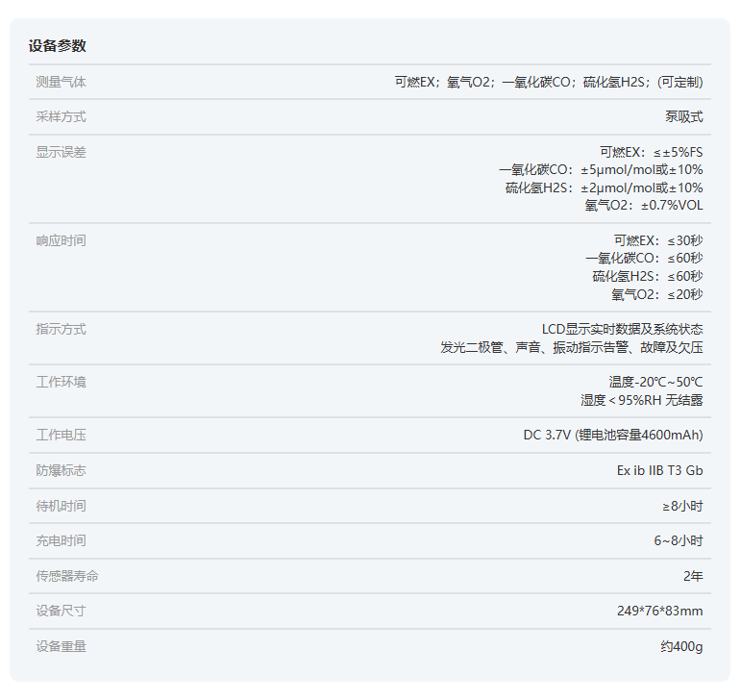This screenshot has height=700, width=741.
Task: Click the 氧气O2 ≤20秒 response value
Action: click(656, 294)
